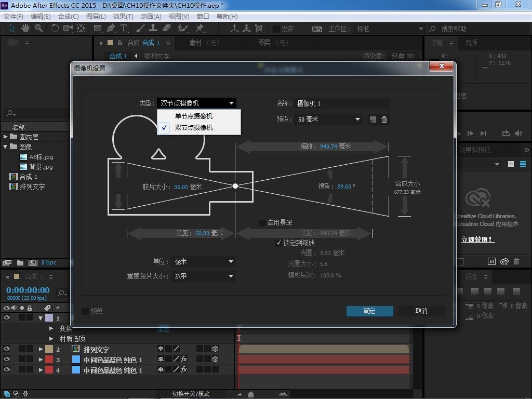Viewport: 532px width, 399px height.
Task: Switch Libraries panel to grid view
Action: pos(511,164)
